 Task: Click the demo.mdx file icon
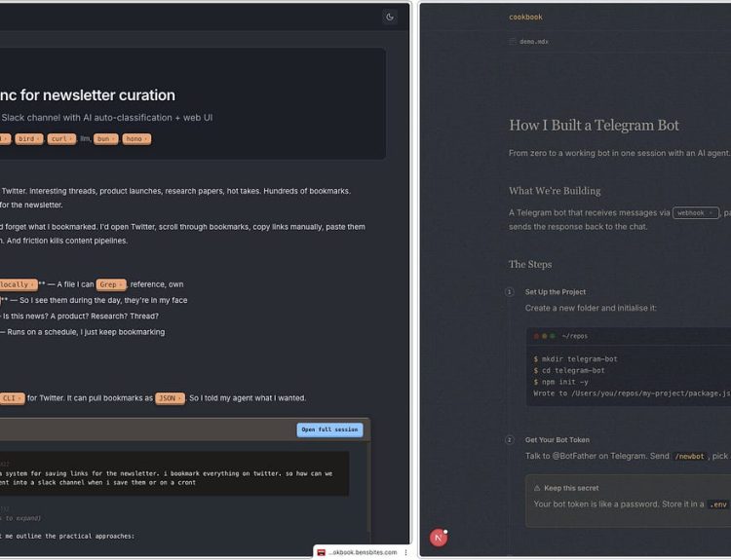[x=512, y=41]
